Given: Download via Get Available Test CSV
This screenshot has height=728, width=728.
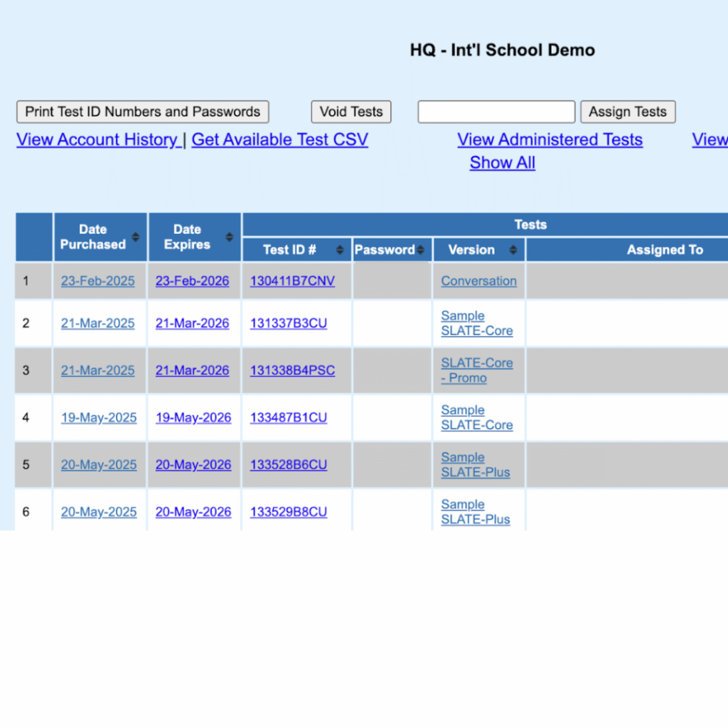Looking at the screenshot, I should click(x=279, y=140).
